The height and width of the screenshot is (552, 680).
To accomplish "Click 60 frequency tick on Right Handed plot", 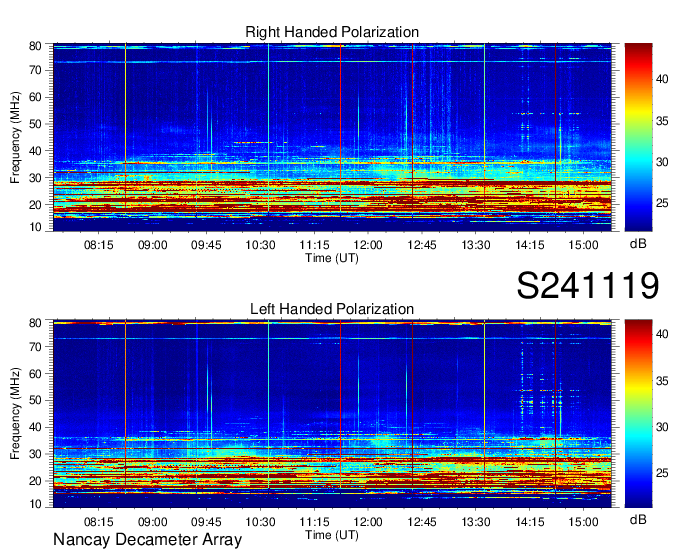I will [35, 97].
